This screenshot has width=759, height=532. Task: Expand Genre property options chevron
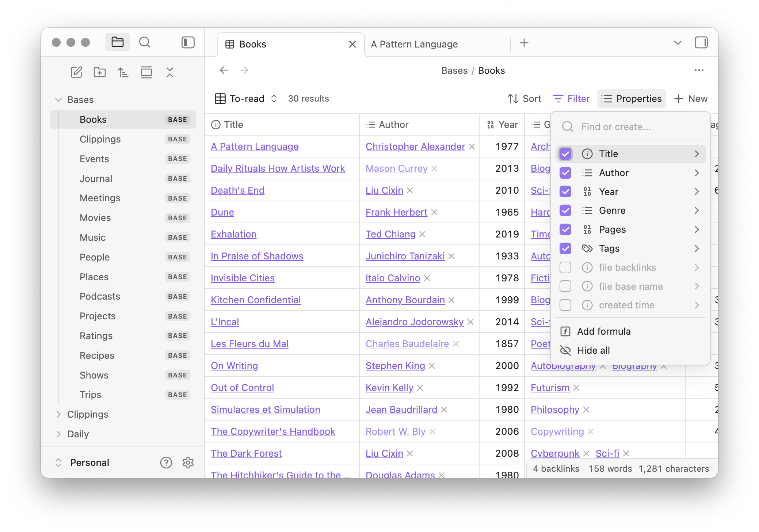pyautogui.click(x=697, y=210)
